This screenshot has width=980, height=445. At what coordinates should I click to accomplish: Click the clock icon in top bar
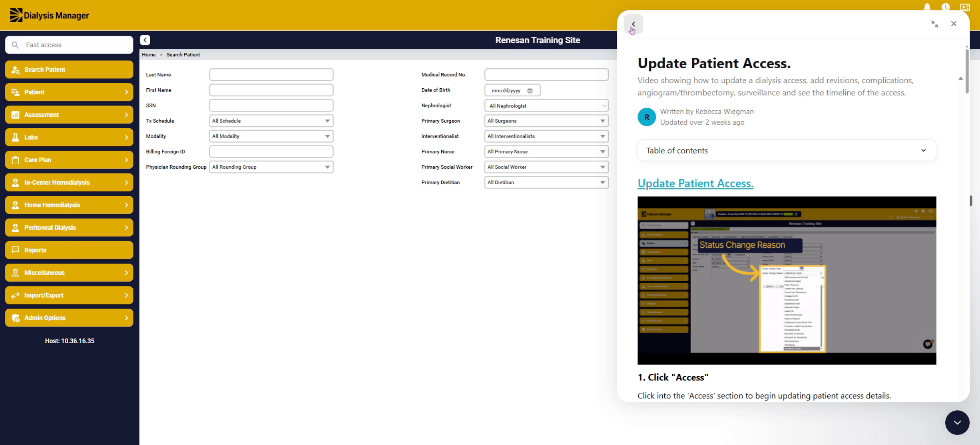click(945, 7)
